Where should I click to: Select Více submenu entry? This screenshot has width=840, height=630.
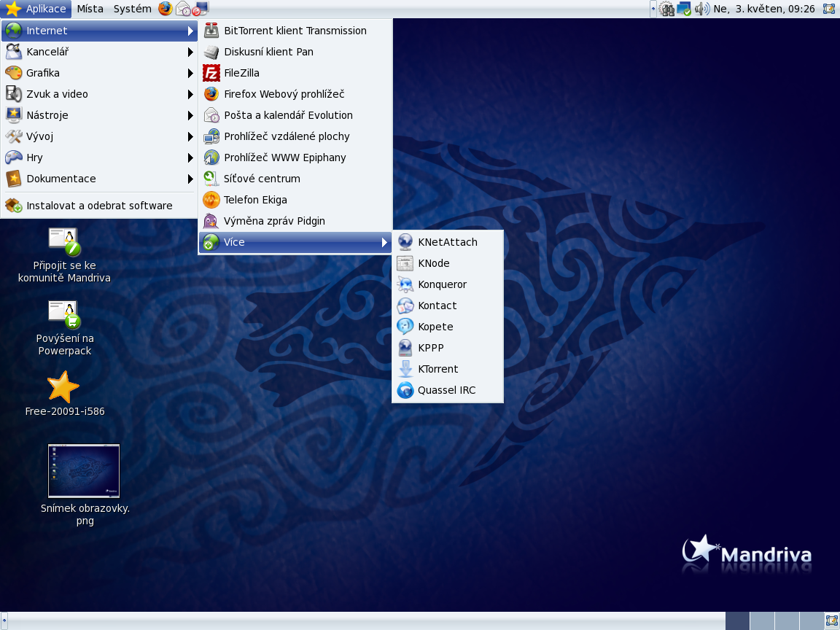(x=295, y=242)
